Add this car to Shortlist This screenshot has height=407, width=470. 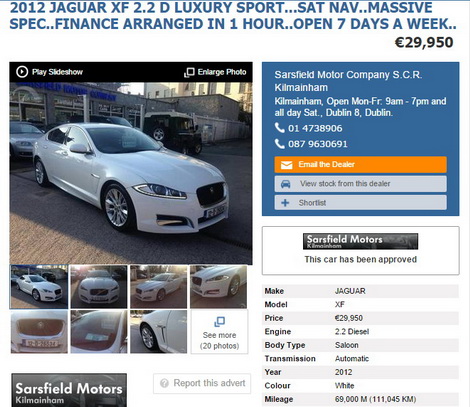click(360, 203)
